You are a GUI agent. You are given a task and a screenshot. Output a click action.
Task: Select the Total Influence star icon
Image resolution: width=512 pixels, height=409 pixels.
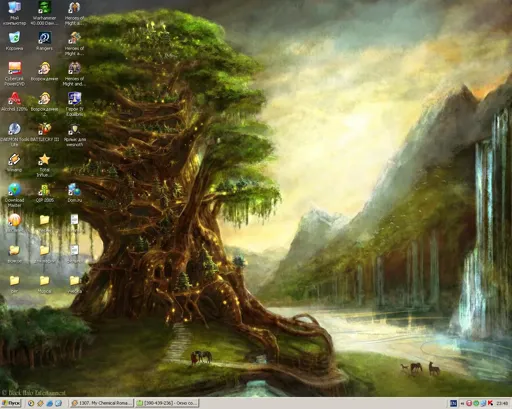(x=44, y=165)
